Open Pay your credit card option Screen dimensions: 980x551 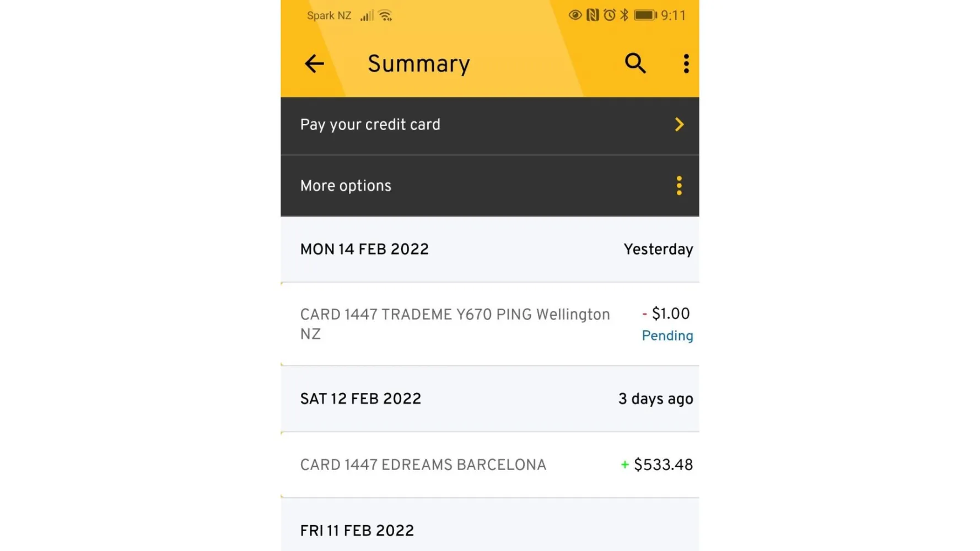pyautogui.click(x=370, y=125)
